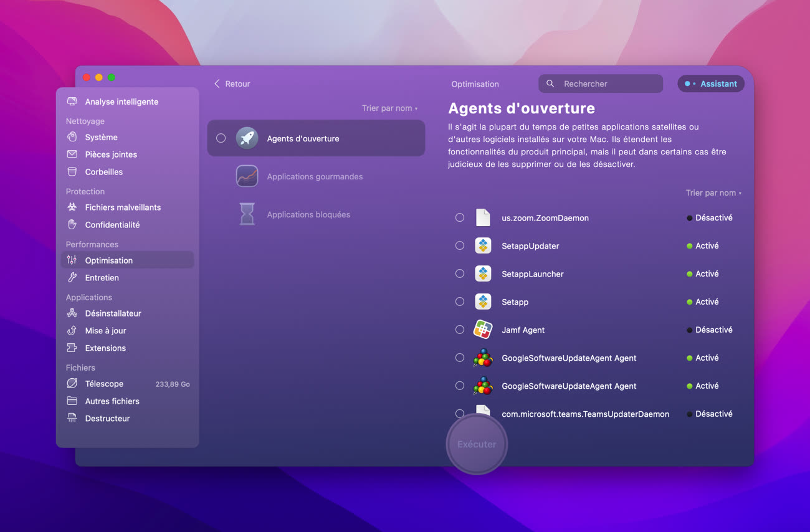
Task: Check the us.zoom.ZoomDaemon item
Action: (460, 217)
